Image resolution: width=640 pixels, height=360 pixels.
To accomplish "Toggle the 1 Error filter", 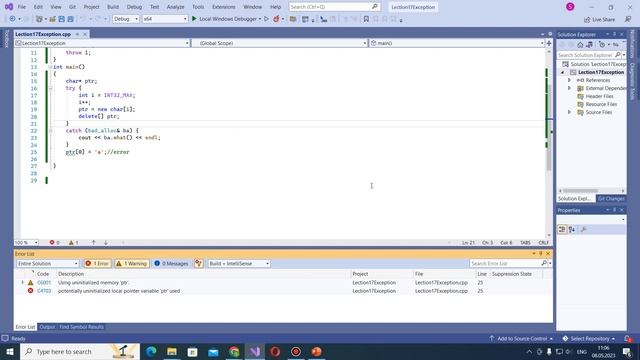I will (97, 263).
